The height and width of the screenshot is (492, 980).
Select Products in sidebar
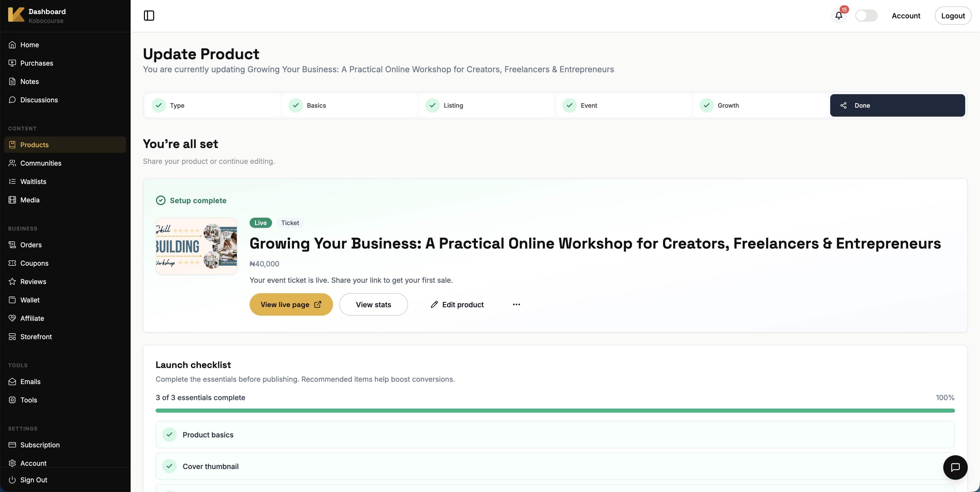(x=65, y=145)
